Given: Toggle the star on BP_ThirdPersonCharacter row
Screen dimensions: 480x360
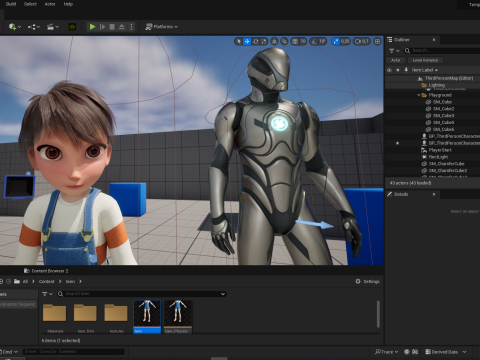Looking at the screenshot, I should click(x=397, y=143).
